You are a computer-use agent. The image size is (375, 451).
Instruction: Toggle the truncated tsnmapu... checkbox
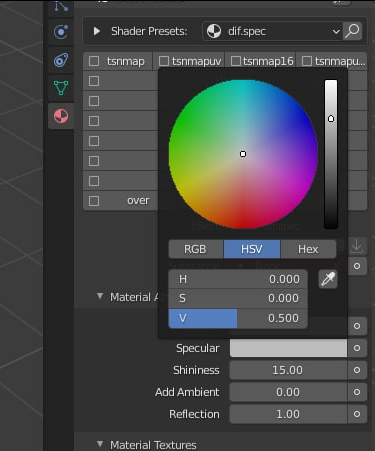click(307, 61)
